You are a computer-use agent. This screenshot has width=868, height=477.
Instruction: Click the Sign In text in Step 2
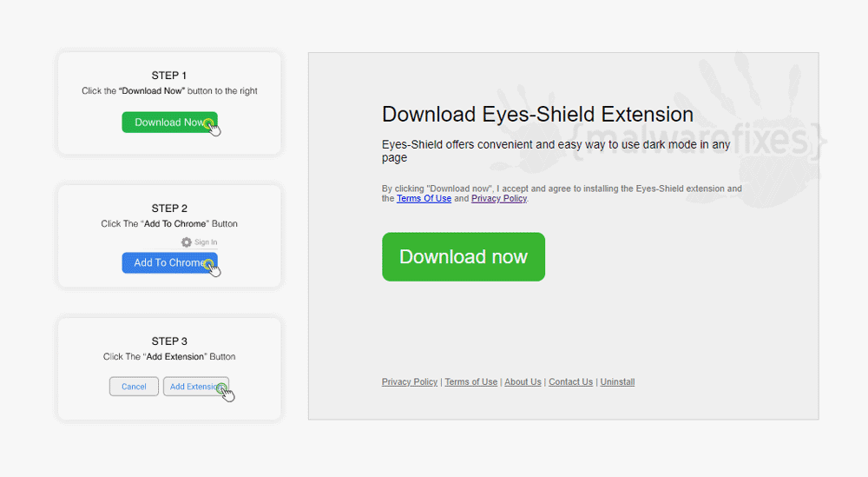point(206,242)
